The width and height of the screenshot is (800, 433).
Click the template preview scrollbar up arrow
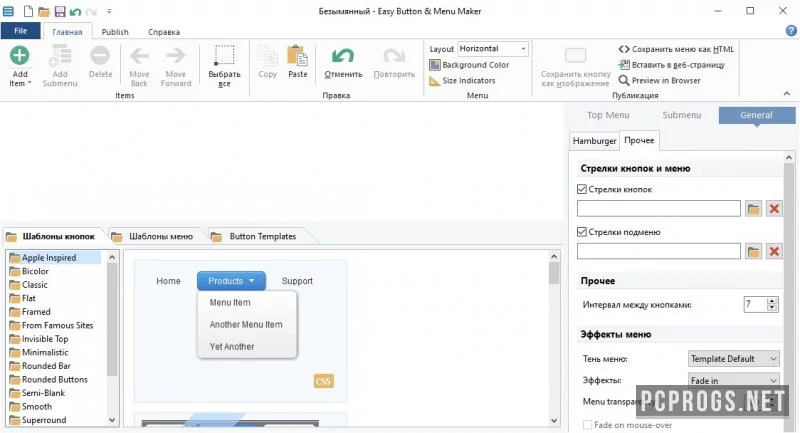554,257
